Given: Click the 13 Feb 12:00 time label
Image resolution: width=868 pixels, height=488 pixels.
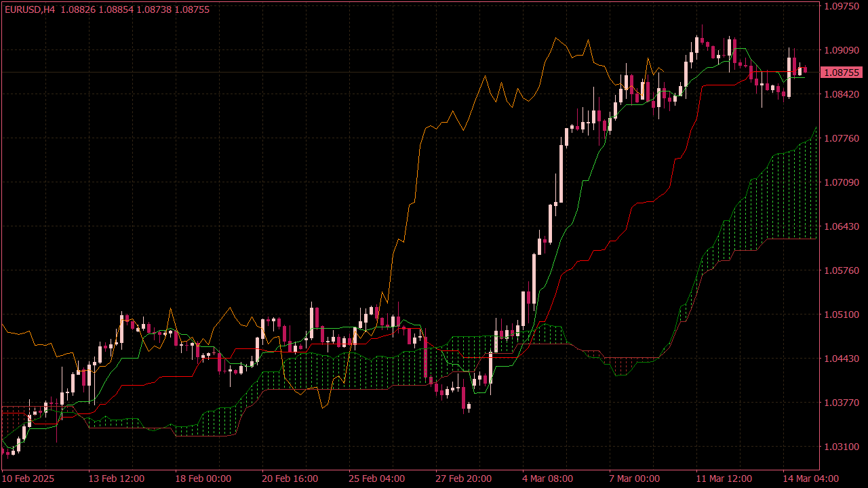Looking at the screenshot, I should pyautogui.click(x=116, y=479).
